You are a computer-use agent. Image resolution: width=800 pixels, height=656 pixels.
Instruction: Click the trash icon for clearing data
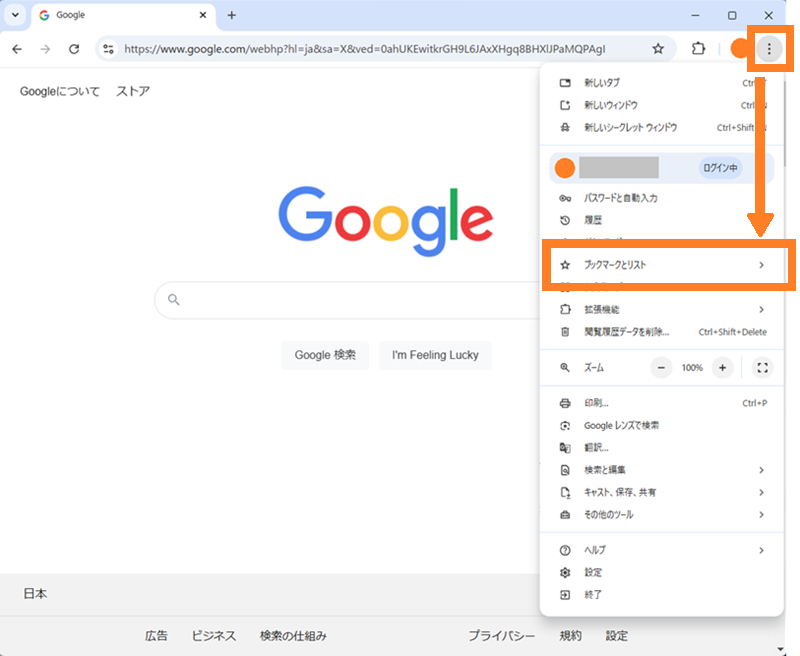click(565, 332)
